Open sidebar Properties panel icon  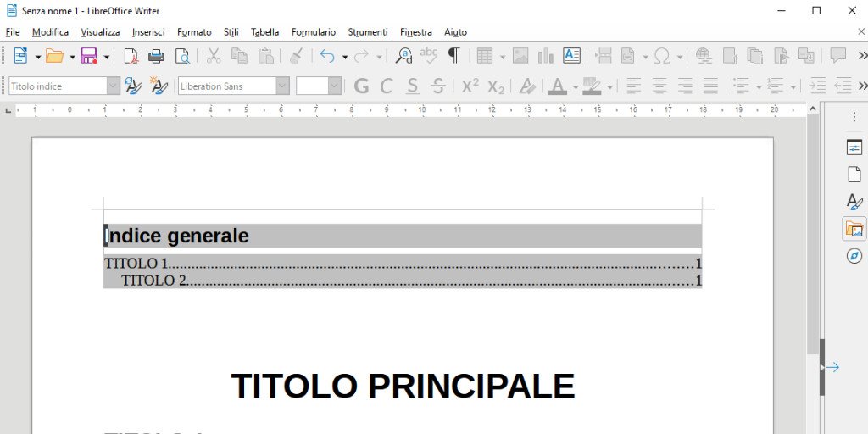click(854, 147)
